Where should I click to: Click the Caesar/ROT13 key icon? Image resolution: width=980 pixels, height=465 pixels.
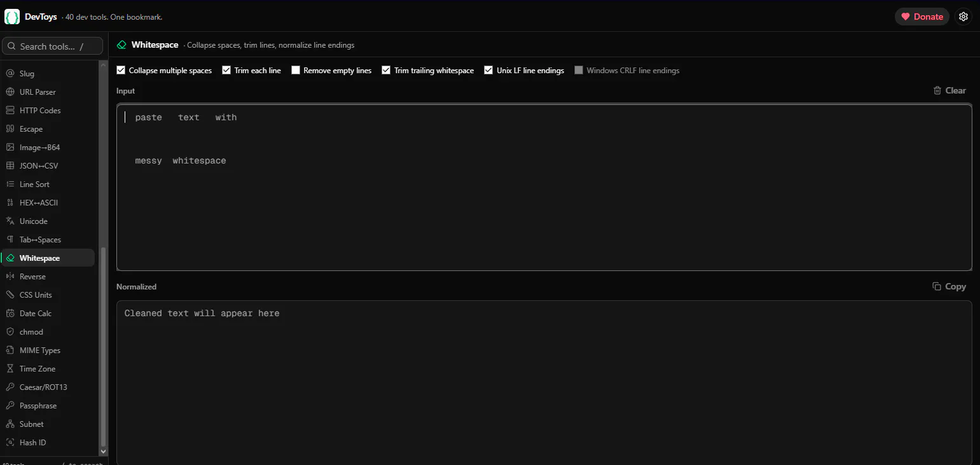click(10, 387)
